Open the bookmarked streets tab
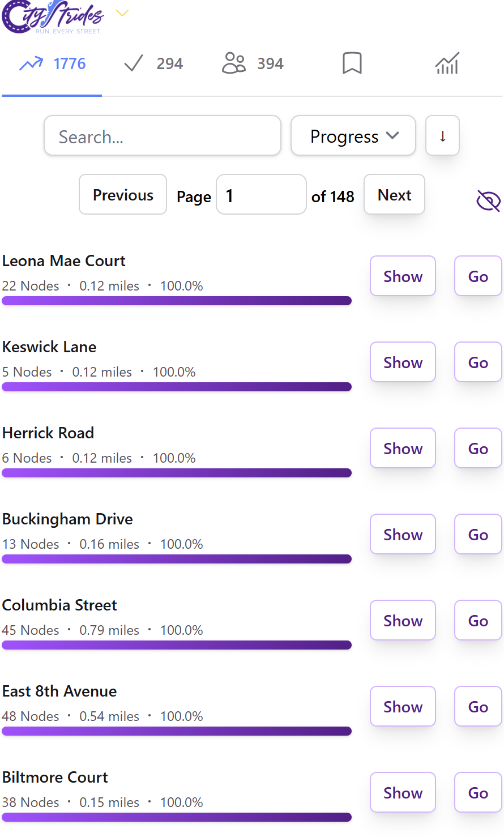Screen dimensions: 504x837 tap(352, 63)
